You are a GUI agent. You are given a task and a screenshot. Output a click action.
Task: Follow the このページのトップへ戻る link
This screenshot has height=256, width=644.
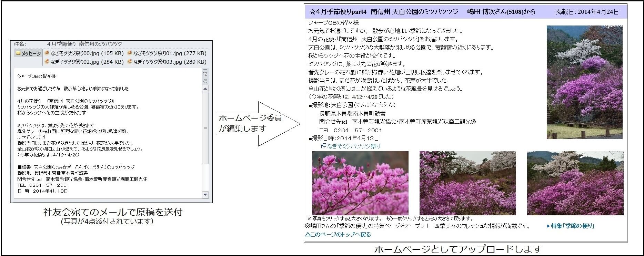[x=338, y=235]
